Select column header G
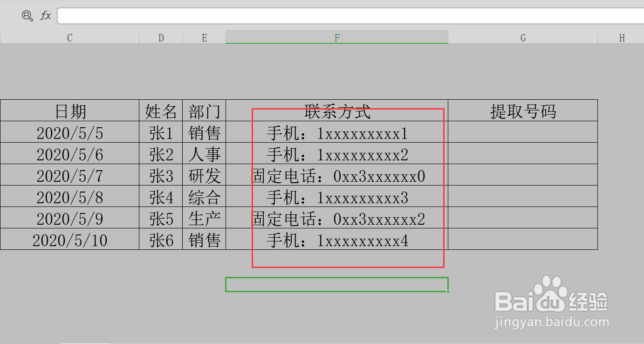The width and height of the screenshot is (644, 344). click(x=523, y=37)
